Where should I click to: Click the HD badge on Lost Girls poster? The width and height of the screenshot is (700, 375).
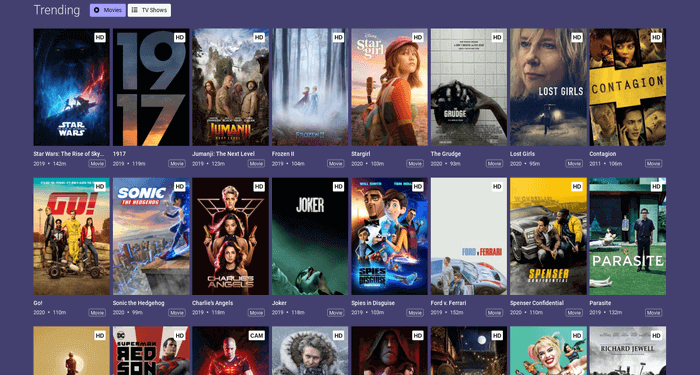[576, 38]
